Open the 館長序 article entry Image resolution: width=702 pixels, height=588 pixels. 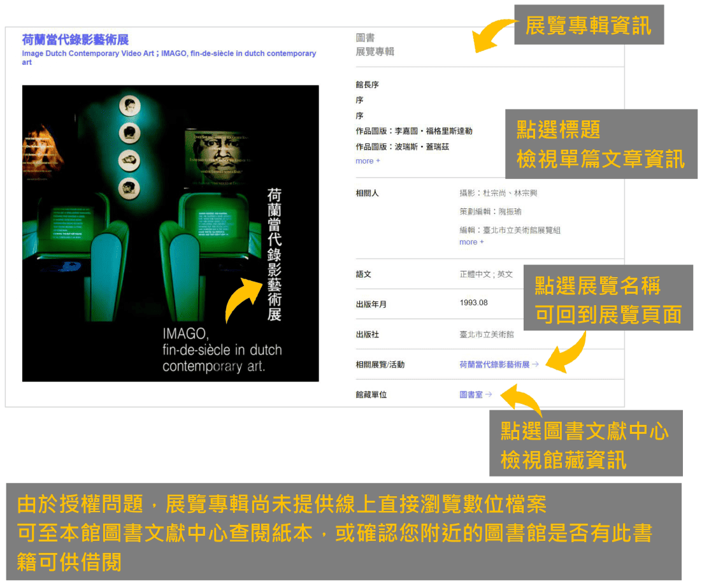368,83
